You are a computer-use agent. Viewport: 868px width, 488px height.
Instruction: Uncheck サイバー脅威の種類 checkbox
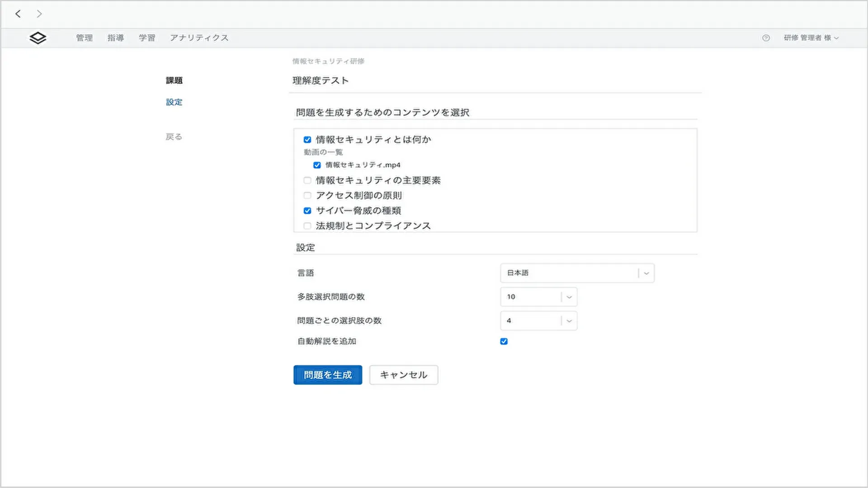307,211
